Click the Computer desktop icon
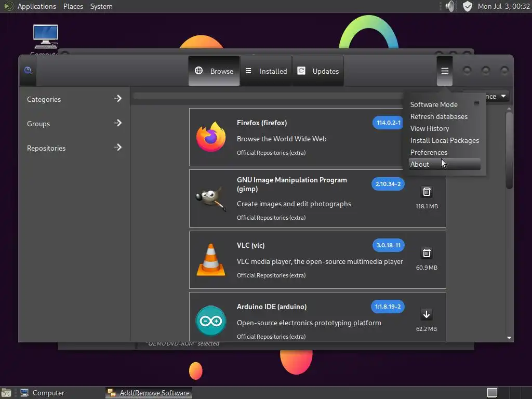The image size is (532, 399). (46, 37)
